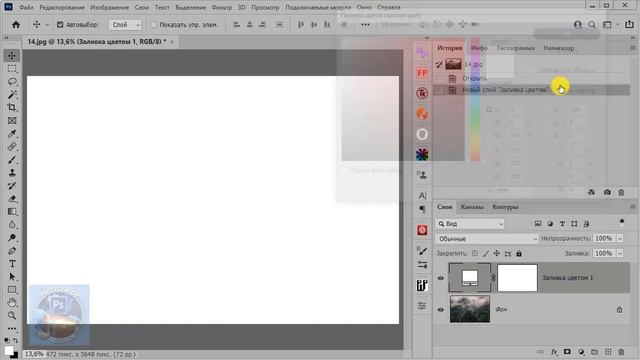Enable Показать упр. элем. checkbox
The height and width of the screenshot is (360, 640).
tap(154, 25)
